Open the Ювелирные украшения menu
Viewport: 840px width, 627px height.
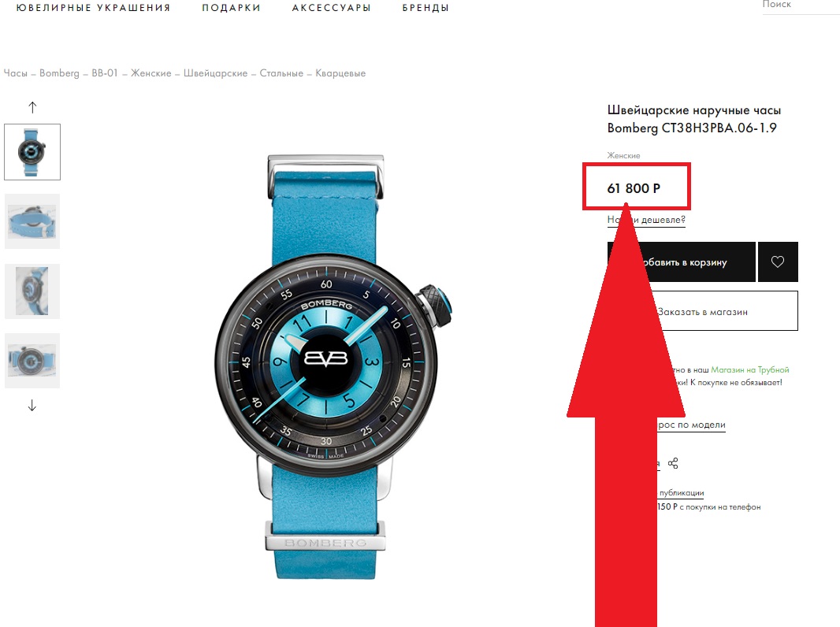tap(93, 8)
